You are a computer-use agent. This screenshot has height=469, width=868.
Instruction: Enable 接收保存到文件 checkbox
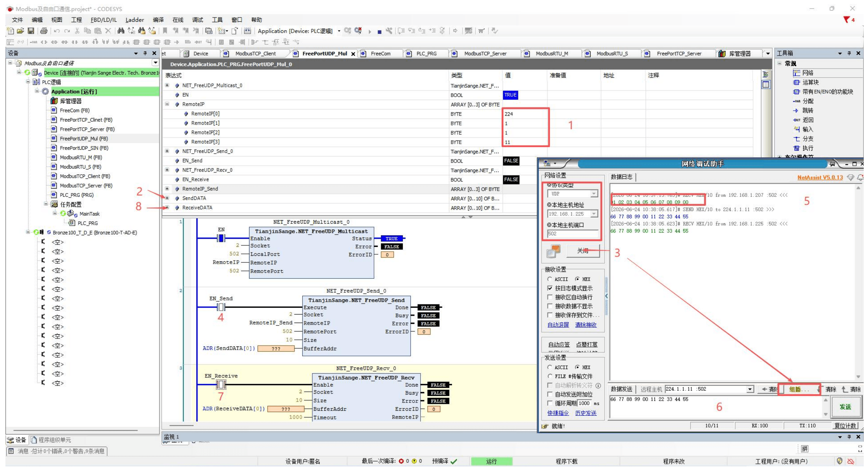coord(550,315)
